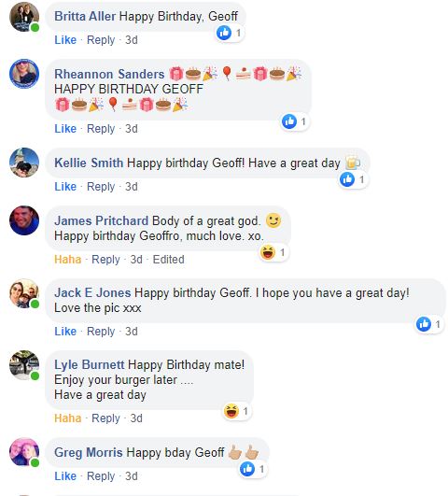Open Kellie Smith's profile avatar
The image size is (448, 496).
point(24,163)
